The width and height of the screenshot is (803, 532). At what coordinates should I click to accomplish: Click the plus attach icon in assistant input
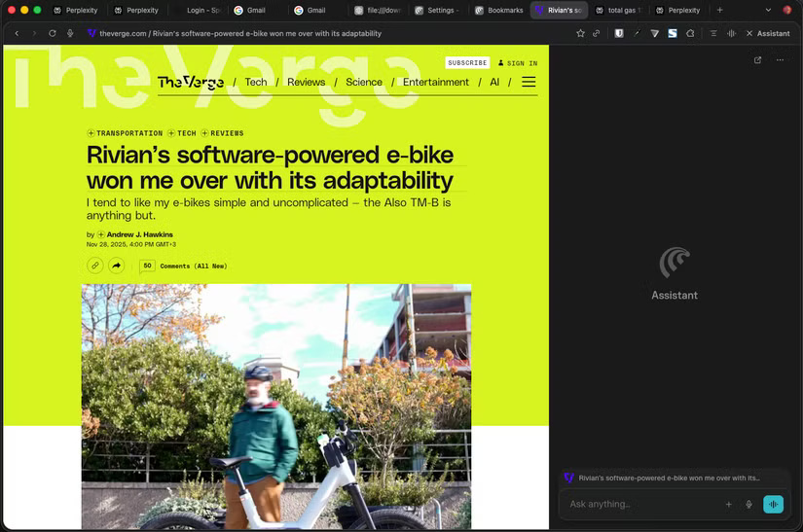728,504
